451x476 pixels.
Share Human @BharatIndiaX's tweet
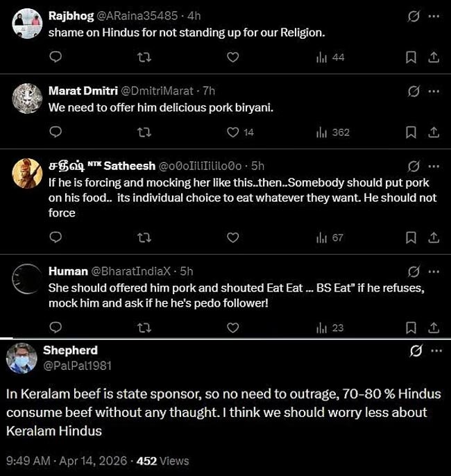pos(434,328)
